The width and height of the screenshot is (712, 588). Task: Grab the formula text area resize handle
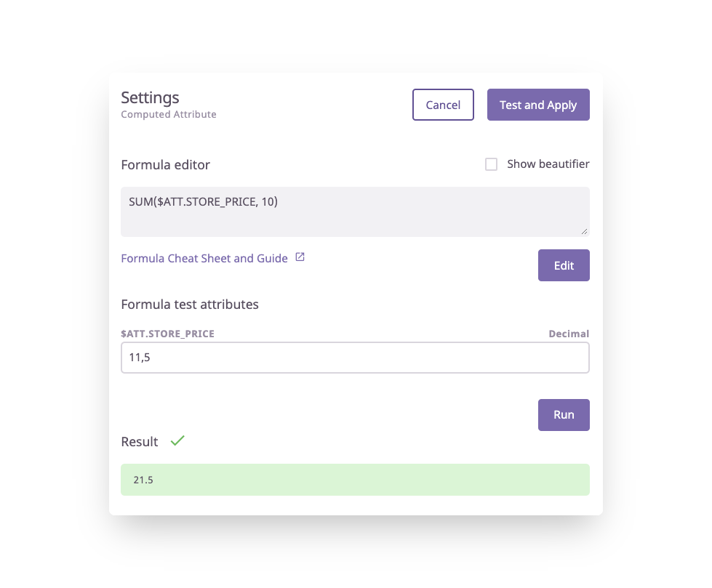pyautogui.click(x=585, y=232)
